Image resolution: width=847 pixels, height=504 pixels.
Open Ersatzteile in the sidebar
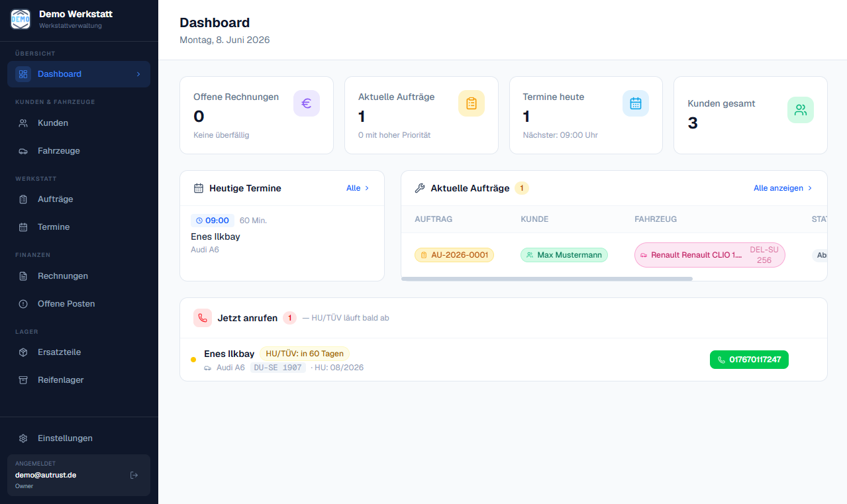(79, 352)
